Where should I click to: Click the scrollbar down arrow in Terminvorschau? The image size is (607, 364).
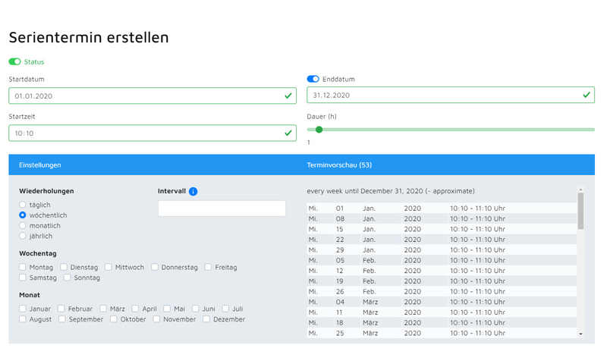point(580,334)
